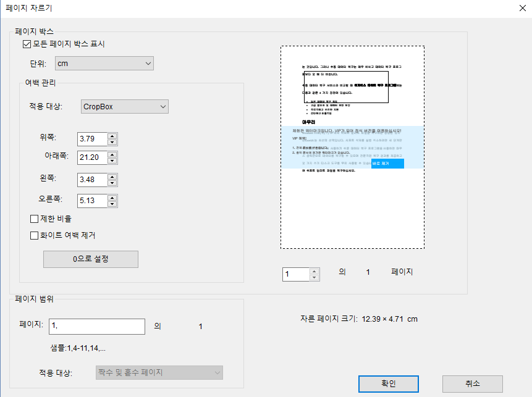Open the 단위 cm unit dropdown
The height and width of the screenshot is (397, 532).
coord(104,63)
